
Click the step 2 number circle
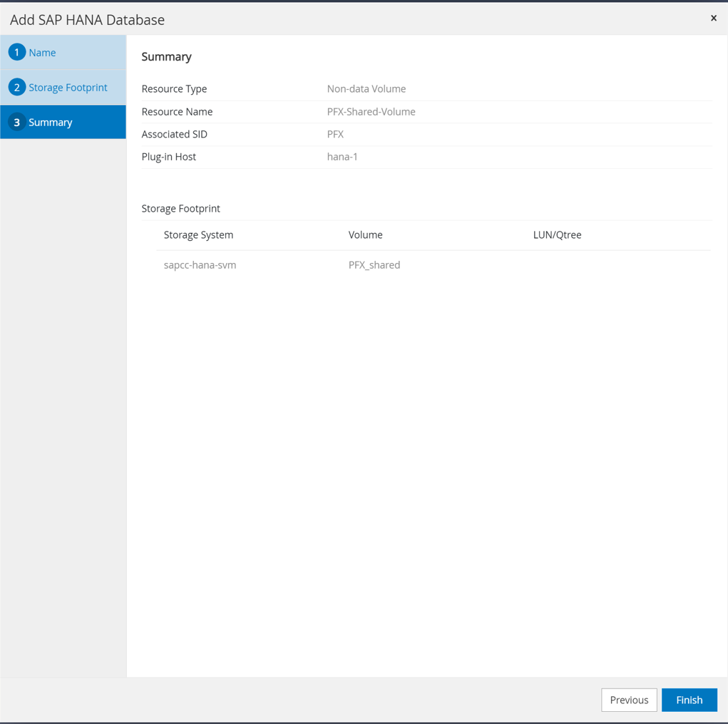point(17,87)
